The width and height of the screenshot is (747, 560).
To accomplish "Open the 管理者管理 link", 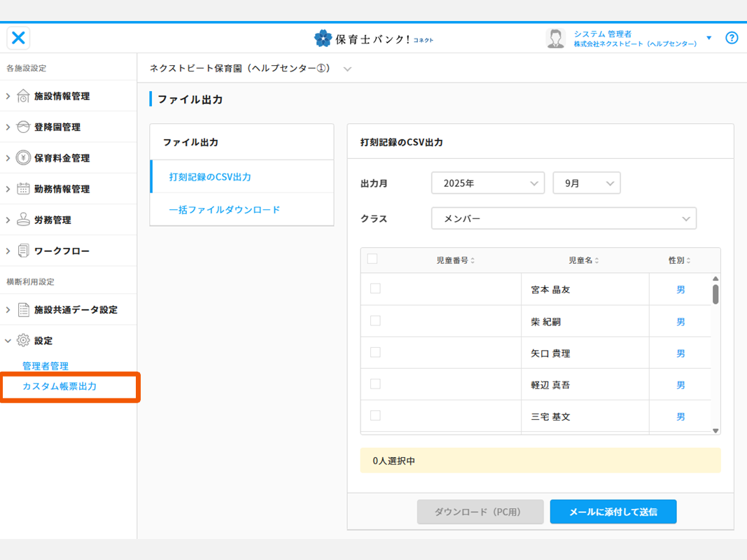I will (x=46, y=366).
